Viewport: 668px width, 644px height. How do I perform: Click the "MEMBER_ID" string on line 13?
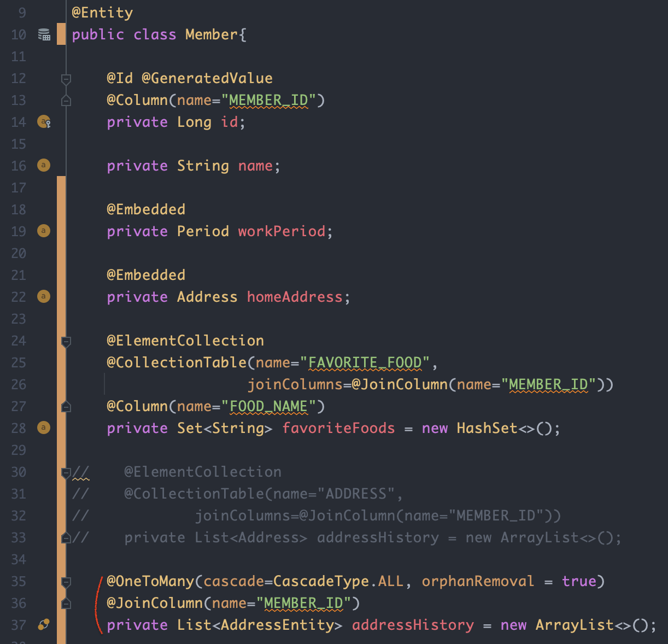click(268, 100)
